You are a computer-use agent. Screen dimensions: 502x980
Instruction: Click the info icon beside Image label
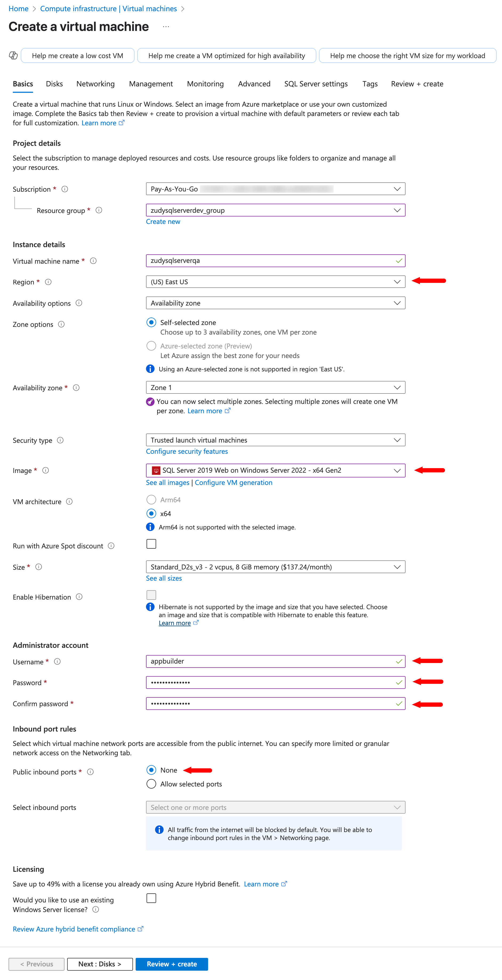tap(46, 470)
